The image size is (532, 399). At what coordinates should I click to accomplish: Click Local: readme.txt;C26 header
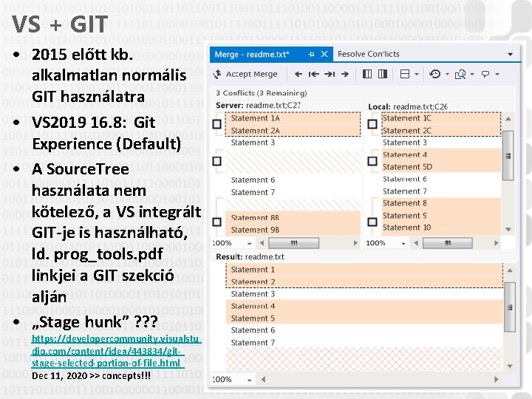coord(408,107)
